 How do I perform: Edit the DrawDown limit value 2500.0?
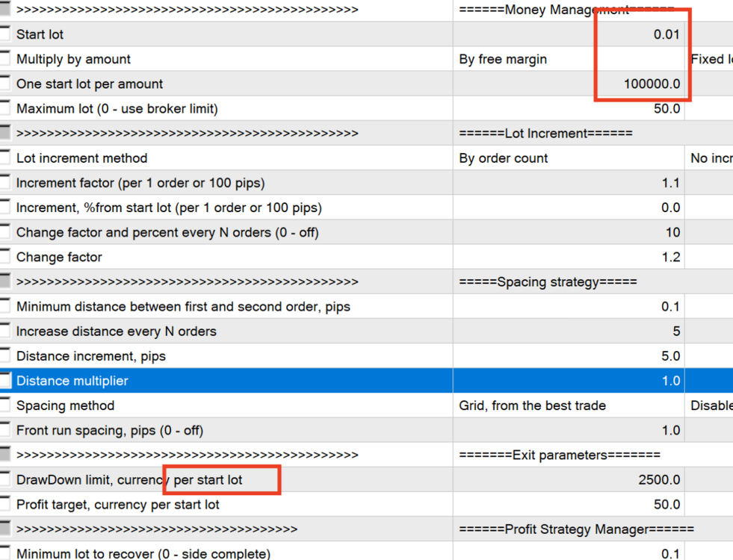click(x=569, y=479)
